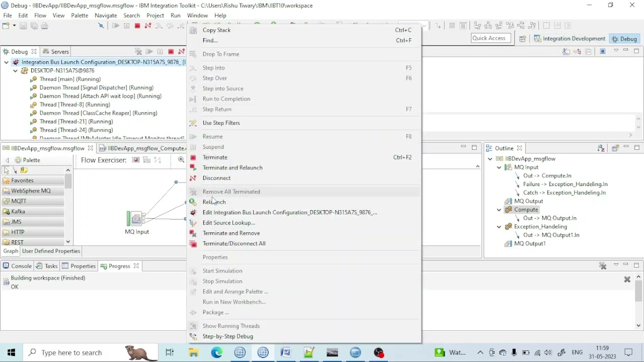Click Remove All Terminated icon in Progress view
The height and width of the screenshot is (362, 644).
coord(603,265)
